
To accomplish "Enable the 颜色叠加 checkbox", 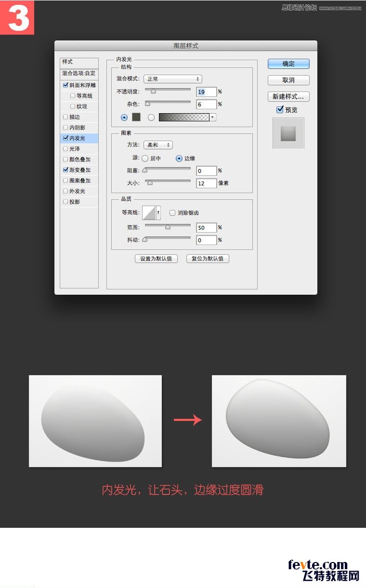I will click(65, 159).
